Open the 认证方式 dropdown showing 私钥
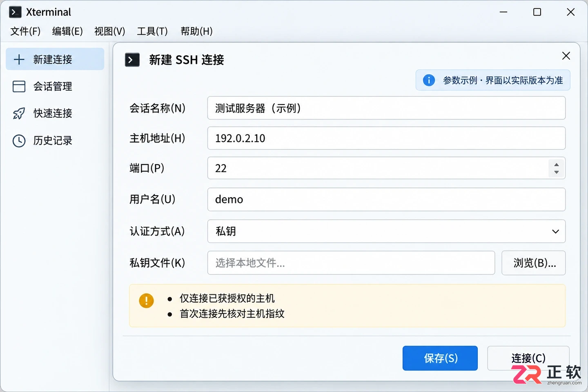588x392 pixels. (386, 231)
